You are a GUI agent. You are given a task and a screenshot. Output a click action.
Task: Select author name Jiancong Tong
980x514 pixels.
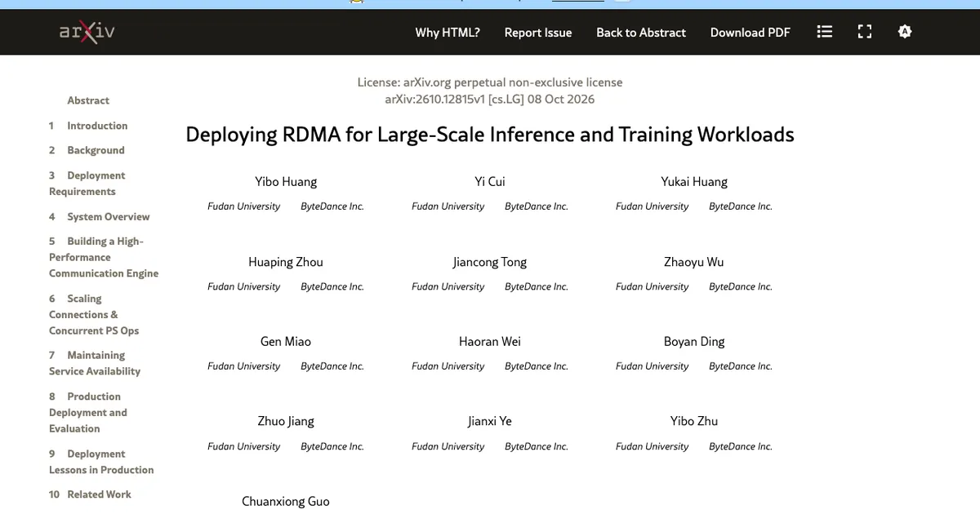tap(490, 262)
